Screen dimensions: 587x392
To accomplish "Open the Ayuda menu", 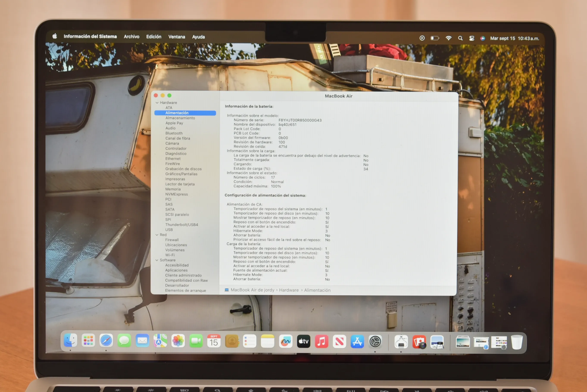I will click(198, 37).
